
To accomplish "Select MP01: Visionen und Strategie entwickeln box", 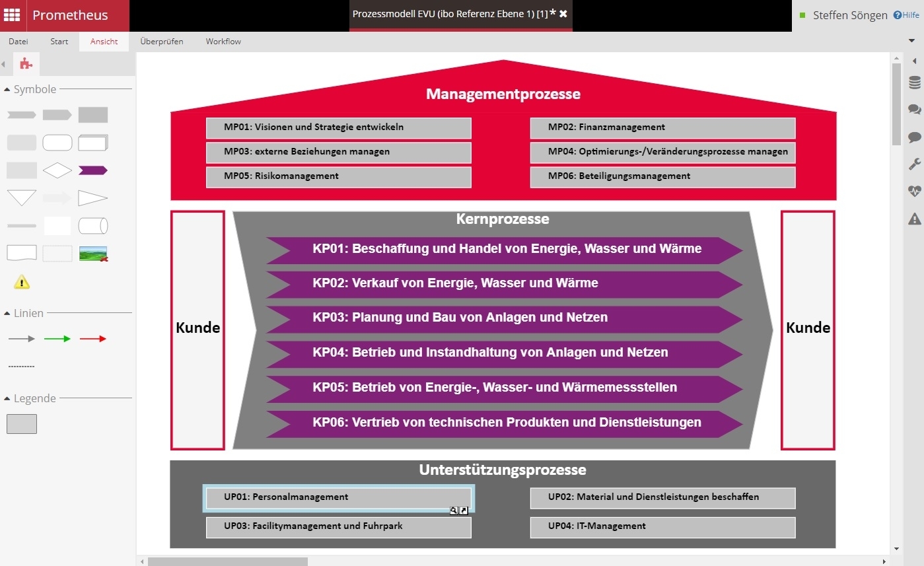I will click(x=339, y=128).
